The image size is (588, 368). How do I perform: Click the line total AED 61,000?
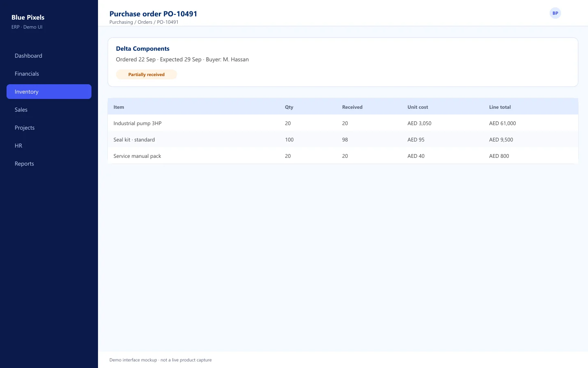tap(502, 123)
